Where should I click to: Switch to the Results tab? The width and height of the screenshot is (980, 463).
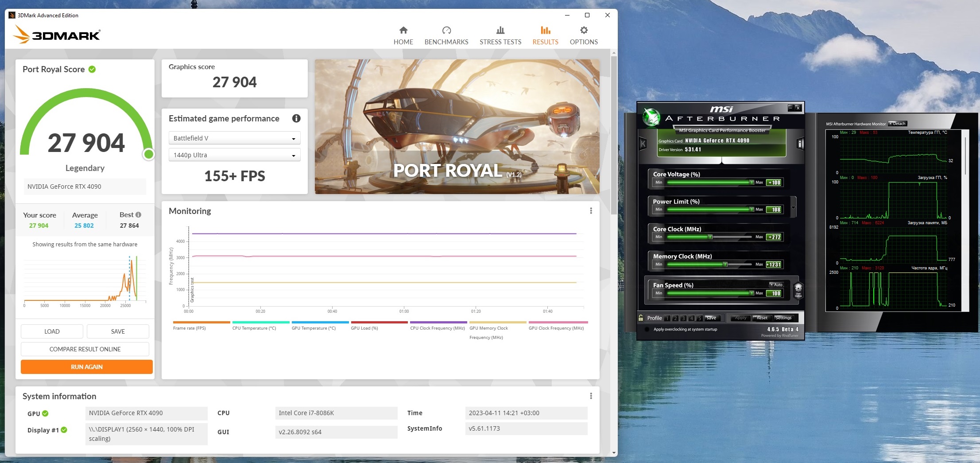(x=545, y=35)
